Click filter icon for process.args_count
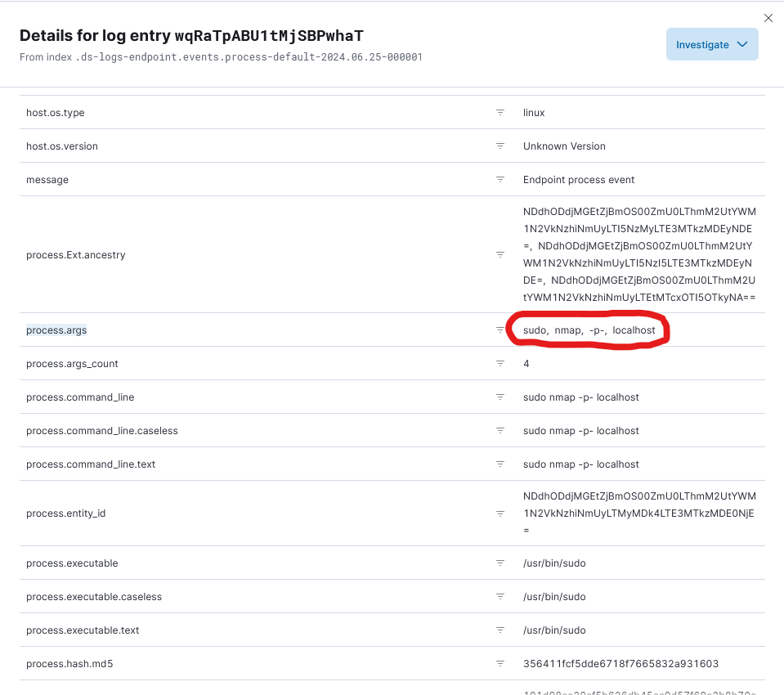This screenshot has height=695, width=784. 500,364
